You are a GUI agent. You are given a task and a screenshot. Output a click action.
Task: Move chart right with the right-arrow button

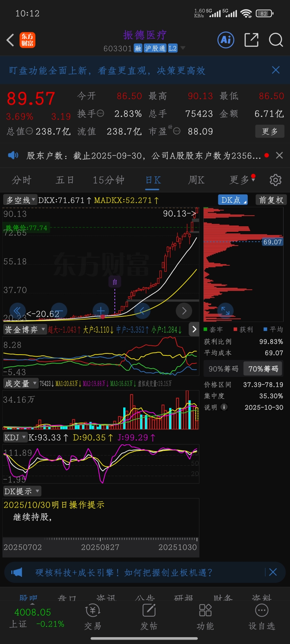(x=184, y=310)
